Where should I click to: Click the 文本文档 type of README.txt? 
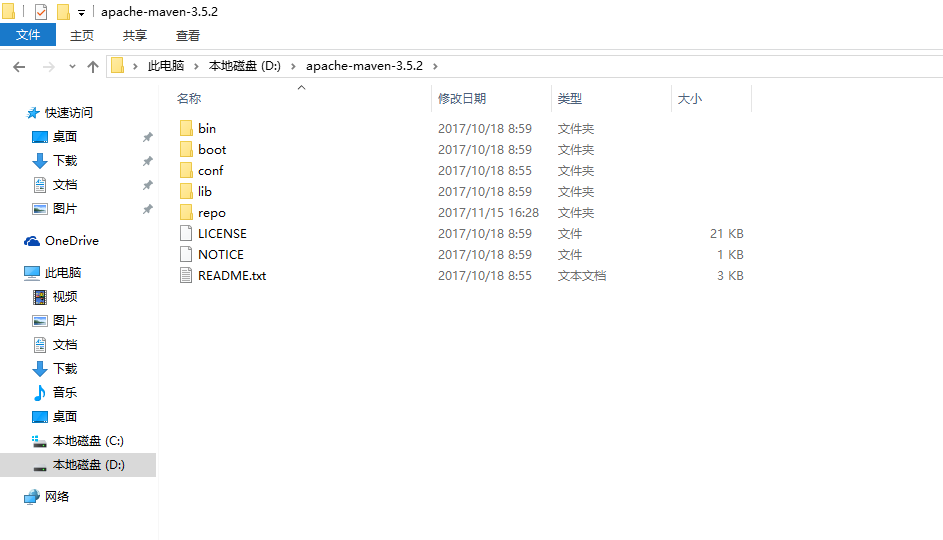pyautogui.click(x=582, y=275)
